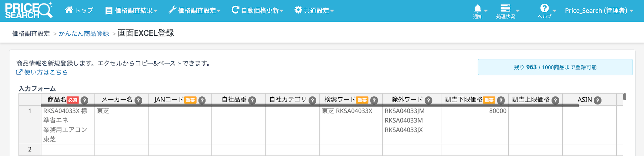Open the Price_Search (管理者) account dropdown
Screen dimensions: 644x156
point(599,11)
